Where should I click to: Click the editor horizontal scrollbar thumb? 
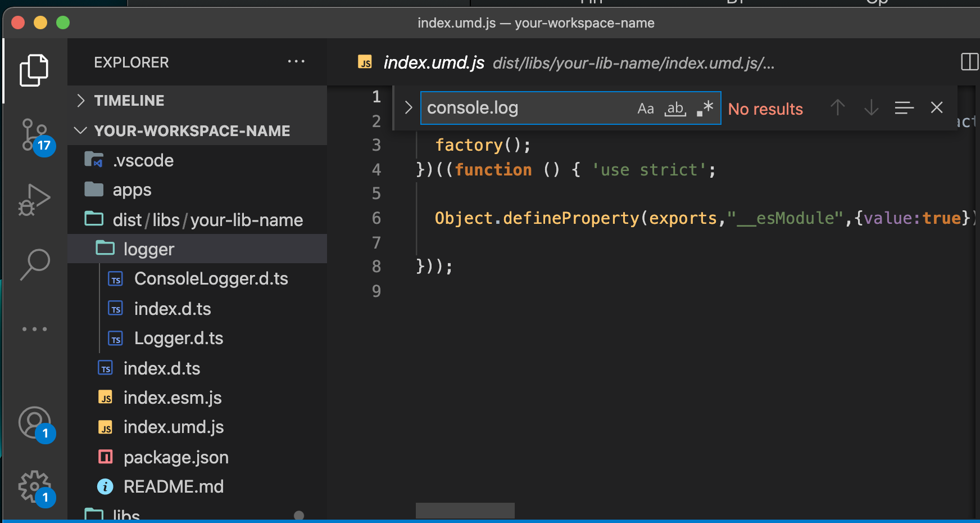[x=465, y=511]
